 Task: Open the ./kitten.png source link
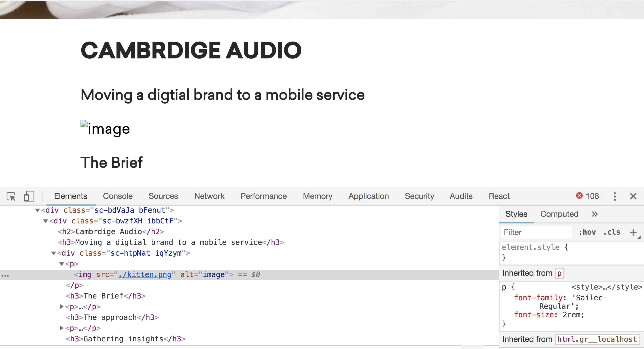pos(144,274)
